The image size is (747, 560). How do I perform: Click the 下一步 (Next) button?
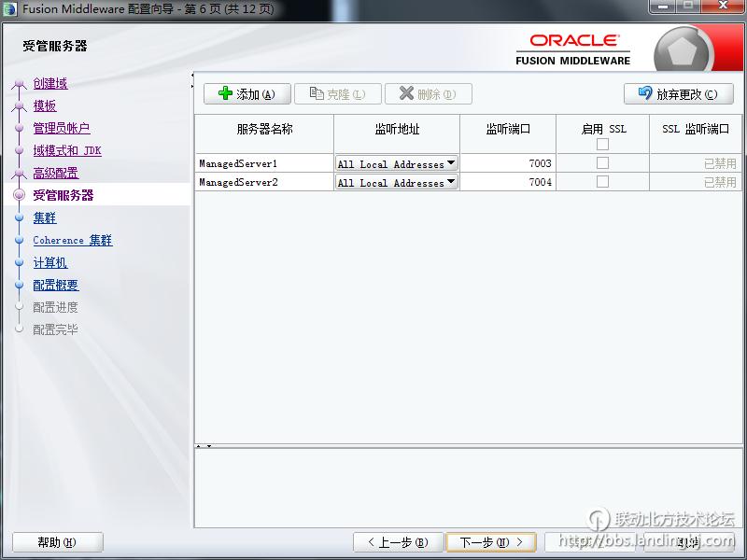click(490, 542)
